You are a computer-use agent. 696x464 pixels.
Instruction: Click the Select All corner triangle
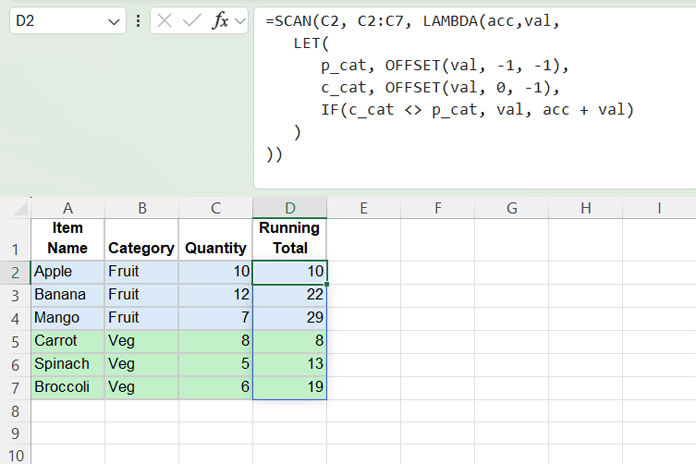[x=20, y=208]
